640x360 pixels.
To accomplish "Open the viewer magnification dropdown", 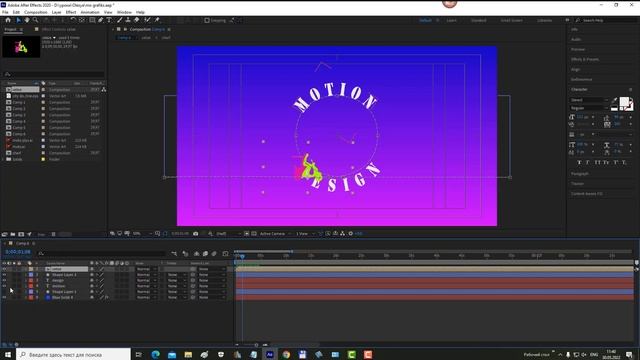I will pyautogui.click(x=141, y=233).
